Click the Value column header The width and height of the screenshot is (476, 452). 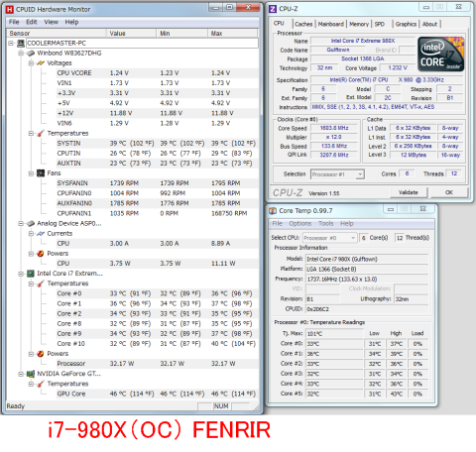131,33
